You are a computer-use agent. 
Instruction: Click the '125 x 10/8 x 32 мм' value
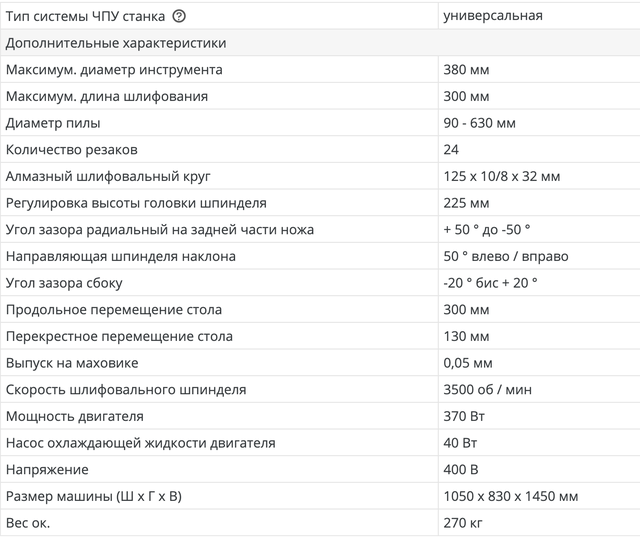click(501, 176)
